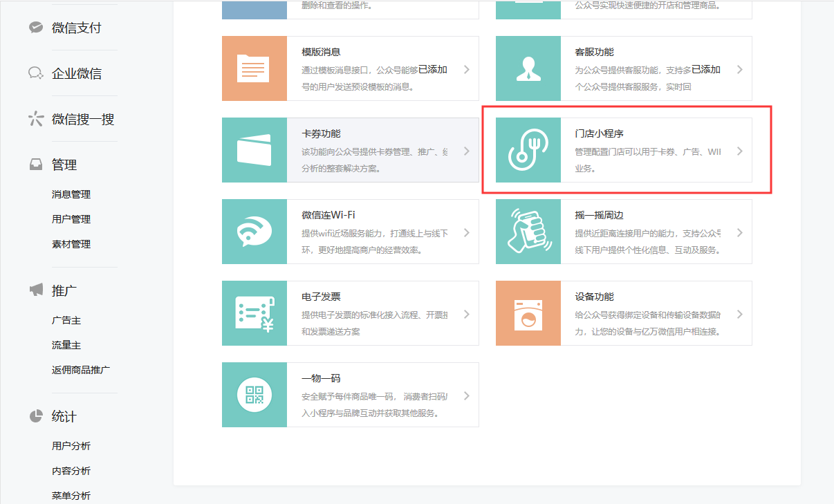Open the 微信支付 sidebar icon

click(x=35, y=28)
